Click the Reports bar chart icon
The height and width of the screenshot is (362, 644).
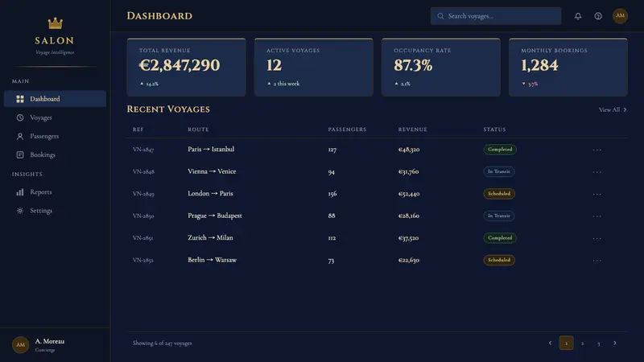(x=19, y=192)
